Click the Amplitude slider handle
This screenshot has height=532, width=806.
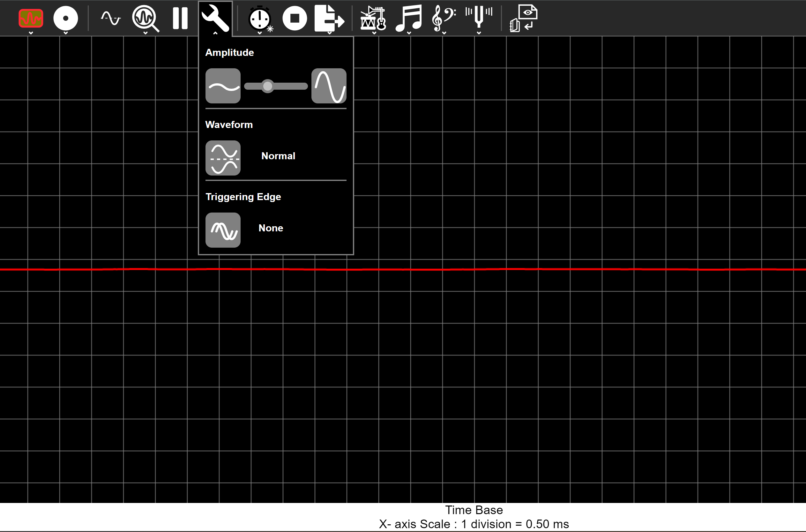point(268,86)
